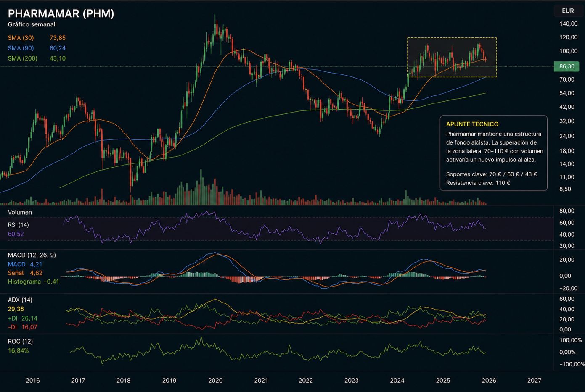Click the SMA (200) legend label
The height and width of the screenshot is (392, 585).
[22, 58]
